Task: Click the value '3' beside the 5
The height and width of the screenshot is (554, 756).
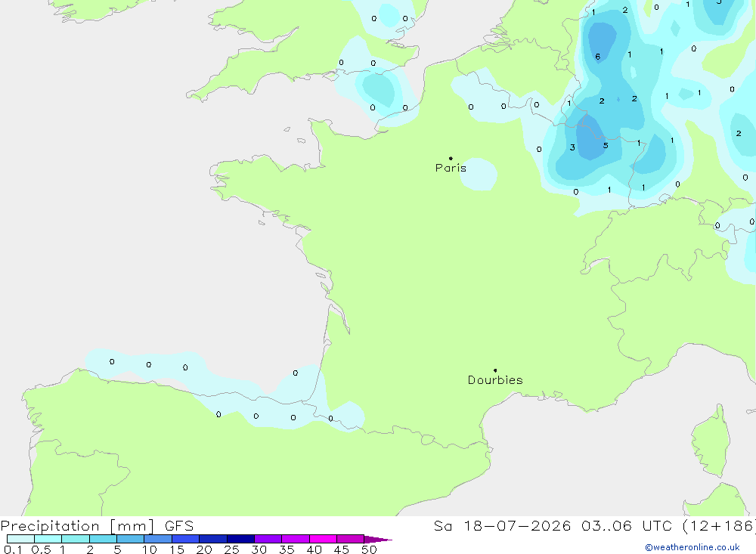Action: [572, 147]
